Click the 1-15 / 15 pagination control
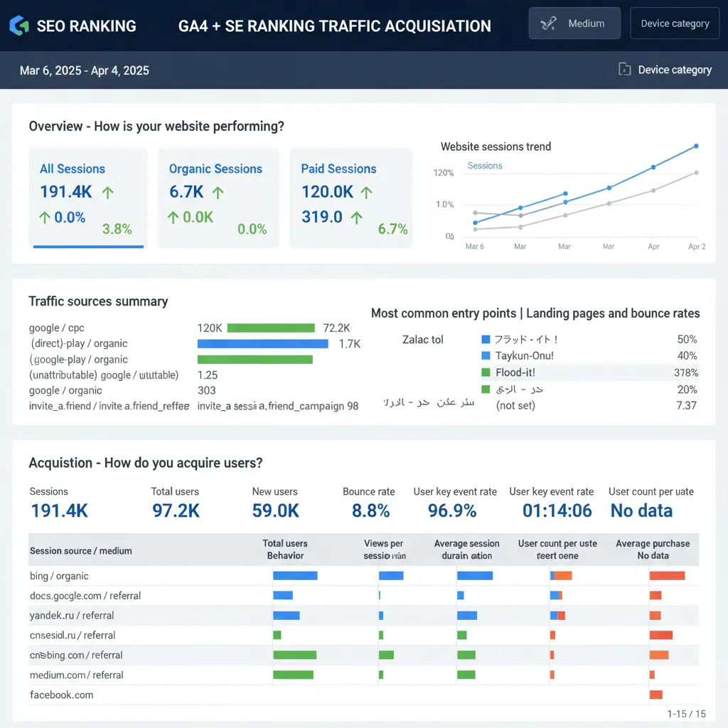The image size is (728, 728). pos(686,714)
